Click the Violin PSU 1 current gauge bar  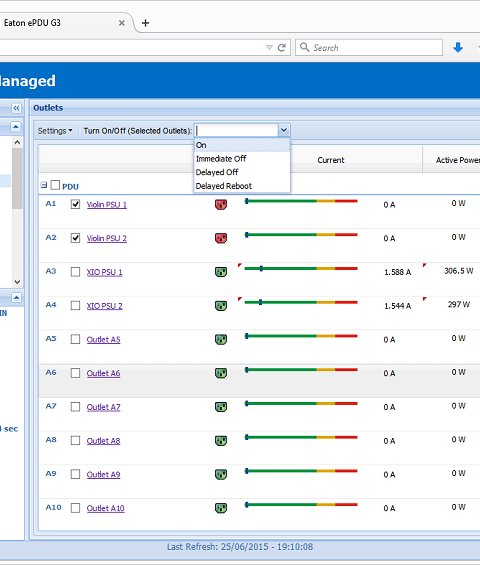301,201
